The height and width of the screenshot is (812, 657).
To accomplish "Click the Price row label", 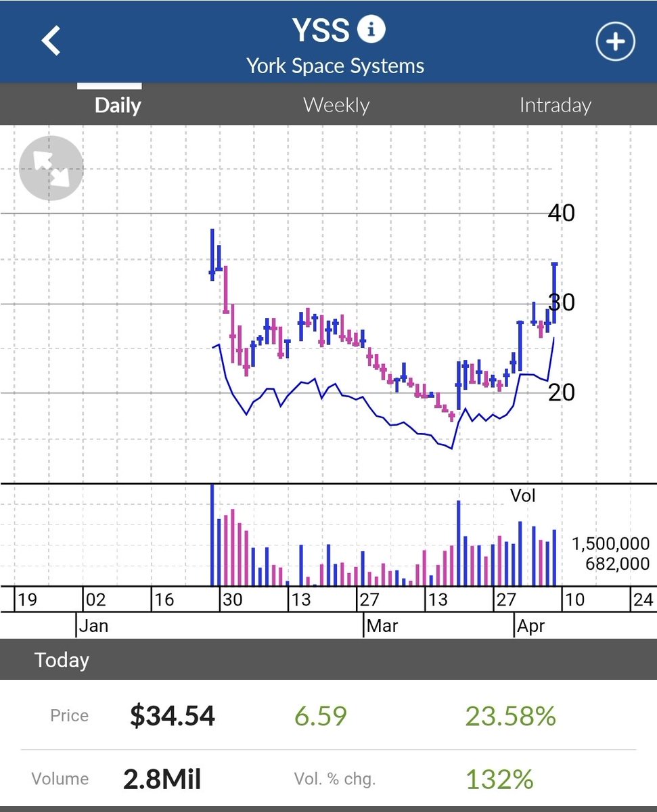I will 69,715.
